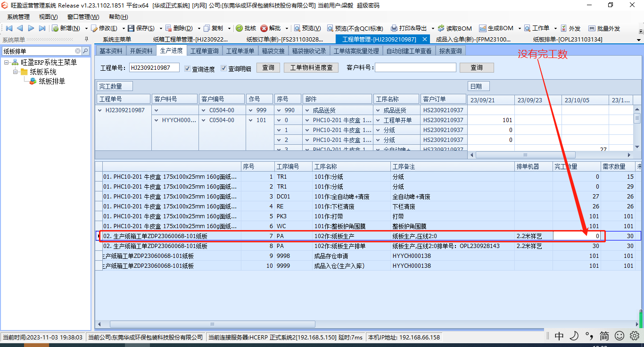This screenshot has width=644, height=347.
Task: Click the 客户料号 input field
Action: click(x=415, y=67)
